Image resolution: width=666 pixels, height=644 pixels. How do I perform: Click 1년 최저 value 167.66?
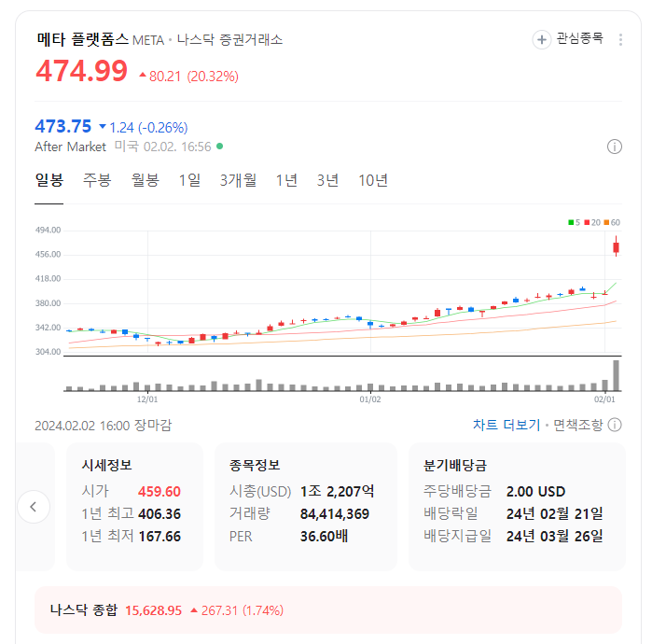click(x=160, y=537)
